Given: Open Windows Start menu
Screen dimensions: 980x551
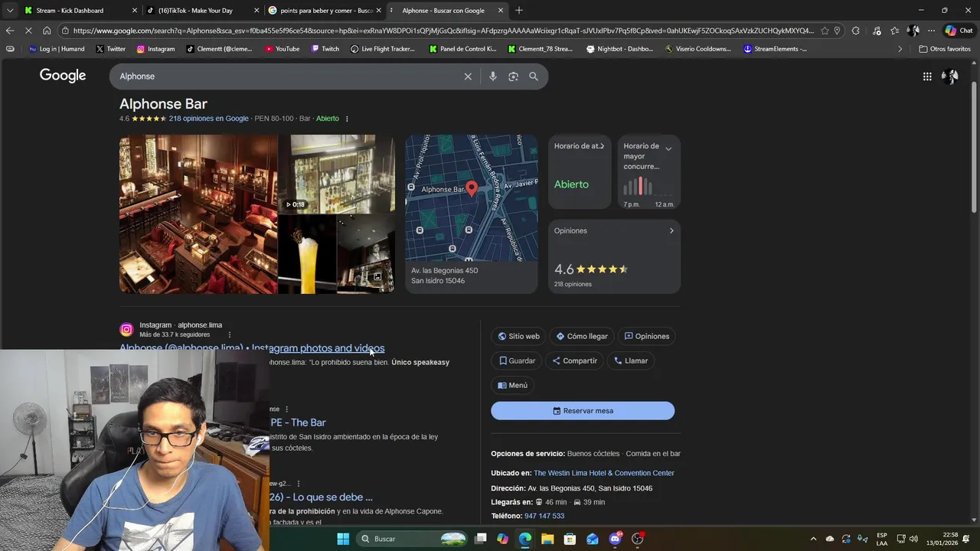Looking at the screenshot, I should [343, 539].
